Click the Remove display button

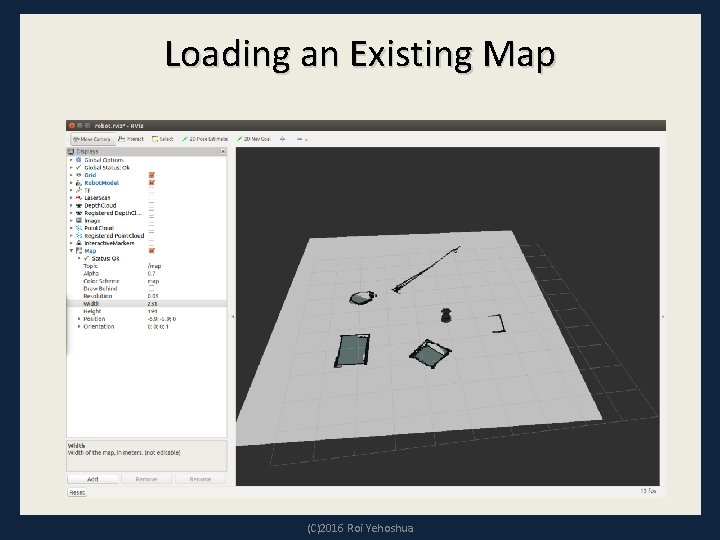point(146,479)
